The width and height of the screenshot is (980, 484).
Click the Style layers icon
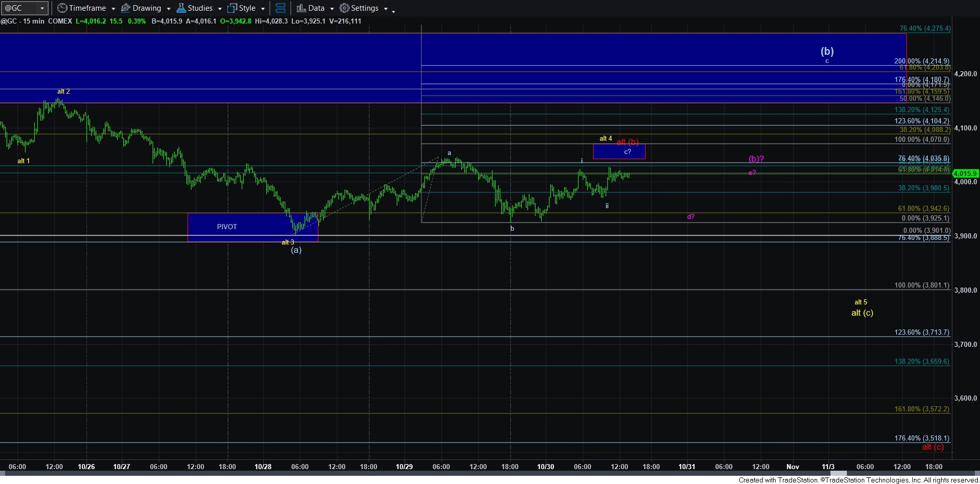point(232,8)
